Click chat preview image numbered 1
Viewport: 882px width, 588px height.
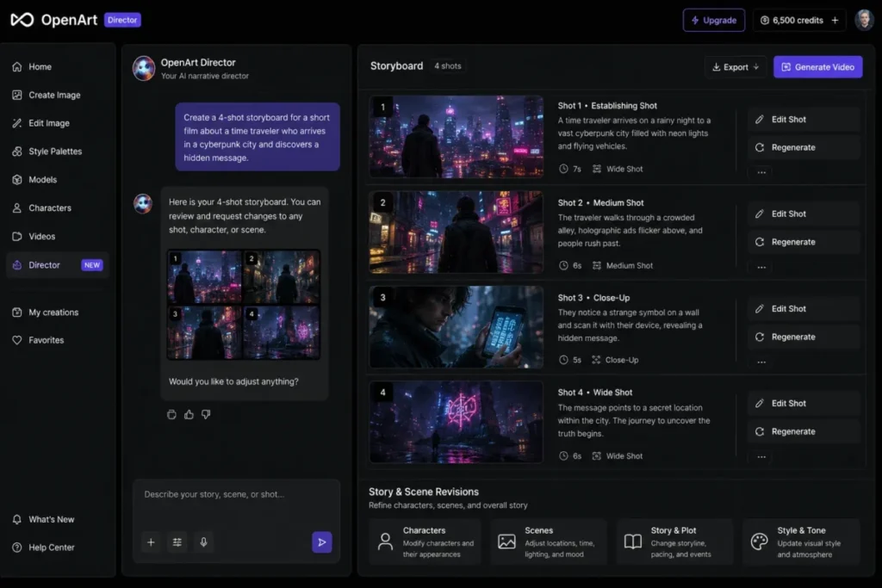pos(205,277)
